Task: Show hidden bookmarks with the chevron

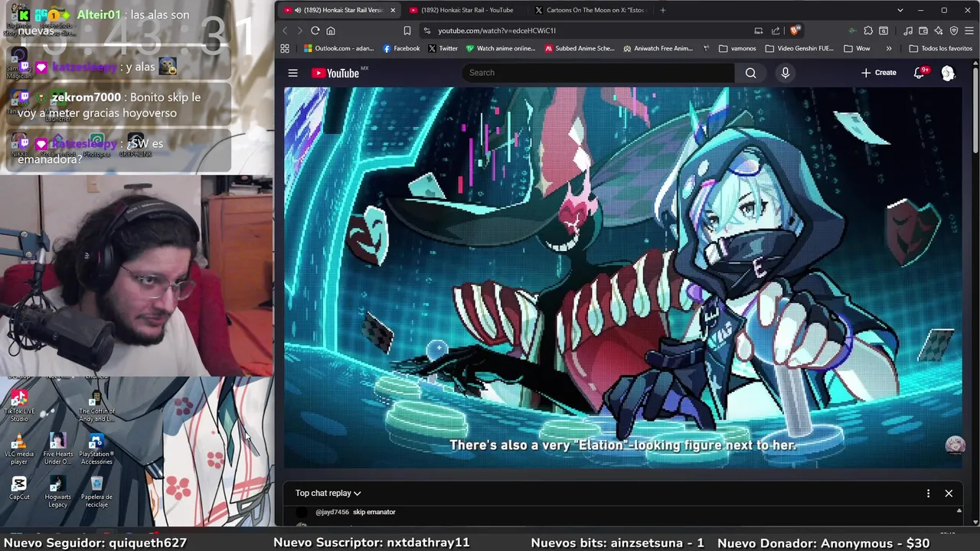Action: tap(888, 48)
